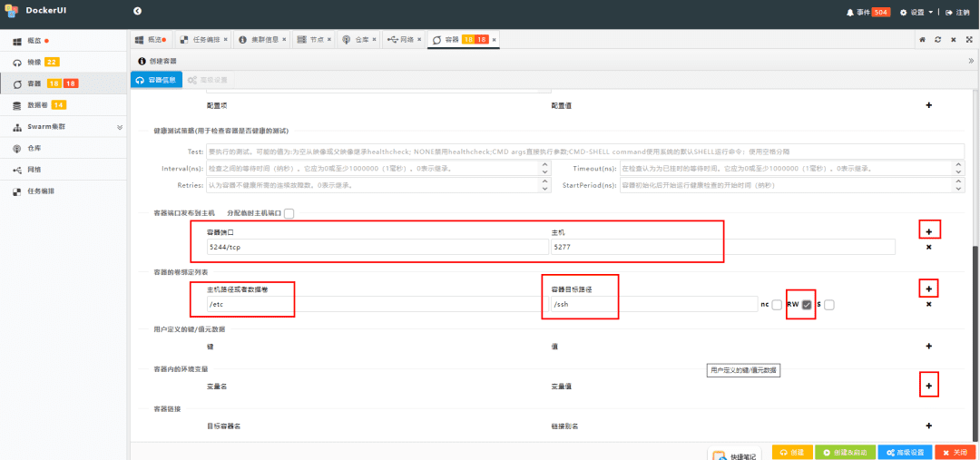Screen dimensions: 980x460
Task: Add a new volume binding row
Action: [928, 289]
